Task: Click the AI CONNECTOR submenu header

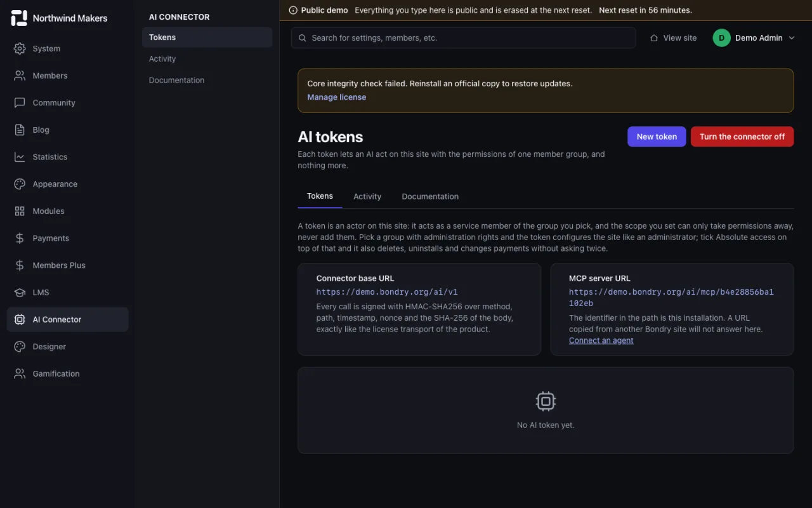Action: tap(180, 17)
